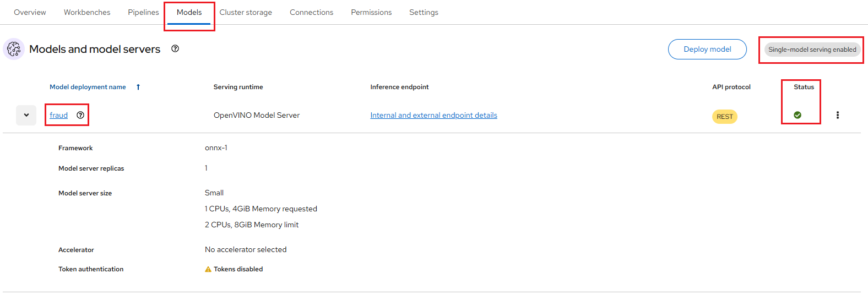
Task: Open help icon next to Models and model servers
Action: tap(175, 48)
